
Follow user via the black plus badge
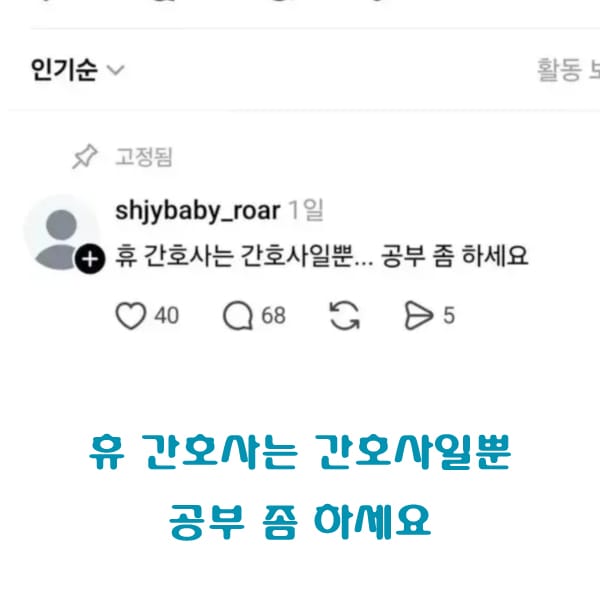90,260
